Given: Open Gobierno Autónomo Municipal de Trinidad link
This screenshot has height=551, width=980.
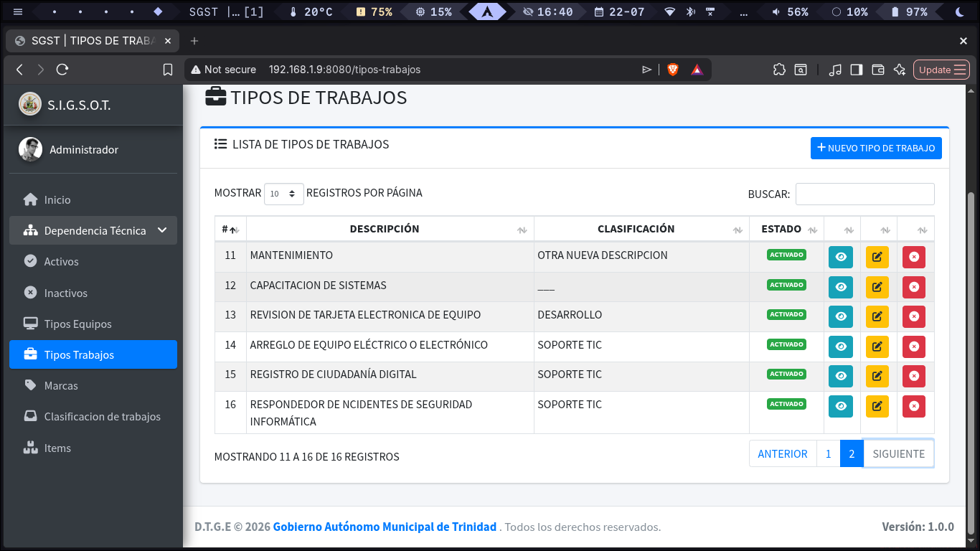Looking at the screenshot, I should (x=385, y=527).
